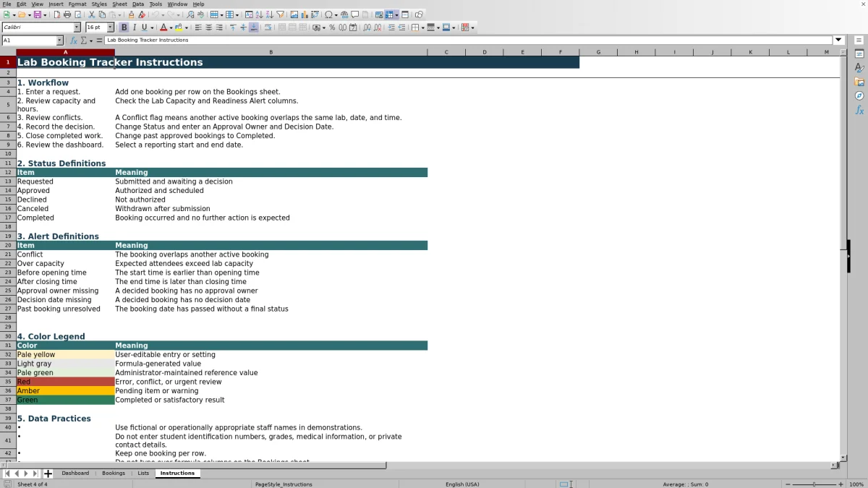
Task: Open the Borders dropdown arrow
Action: coord(422,27)
